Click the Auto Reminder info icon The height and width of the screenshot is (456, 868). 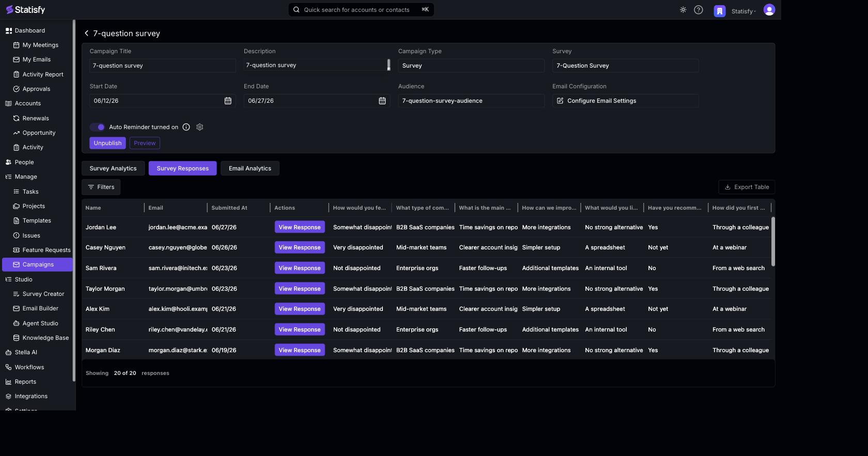click(187, 127)
